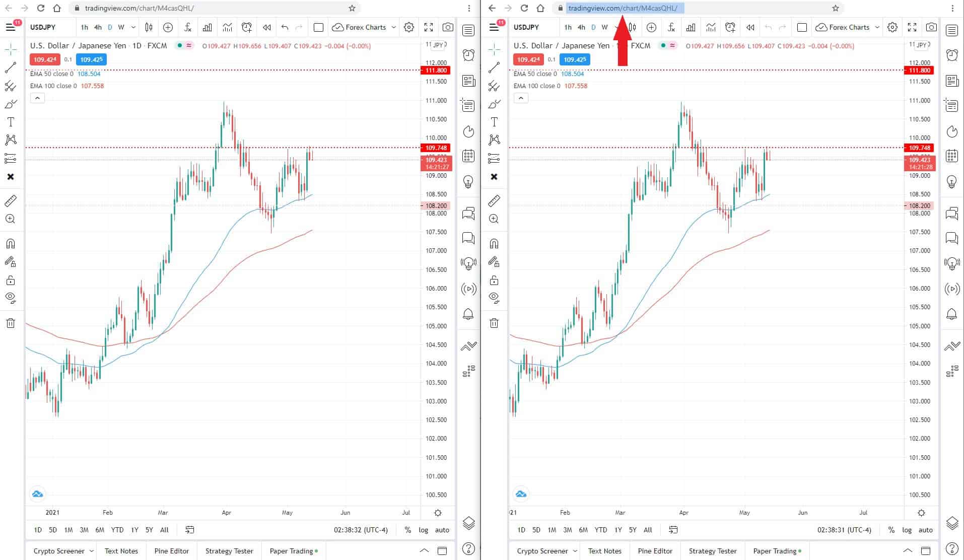Image resolution: width=964 pixels, height=560 pixels.
Task: Toggle auto scaling for the chart
Action: tap(442, 530)
